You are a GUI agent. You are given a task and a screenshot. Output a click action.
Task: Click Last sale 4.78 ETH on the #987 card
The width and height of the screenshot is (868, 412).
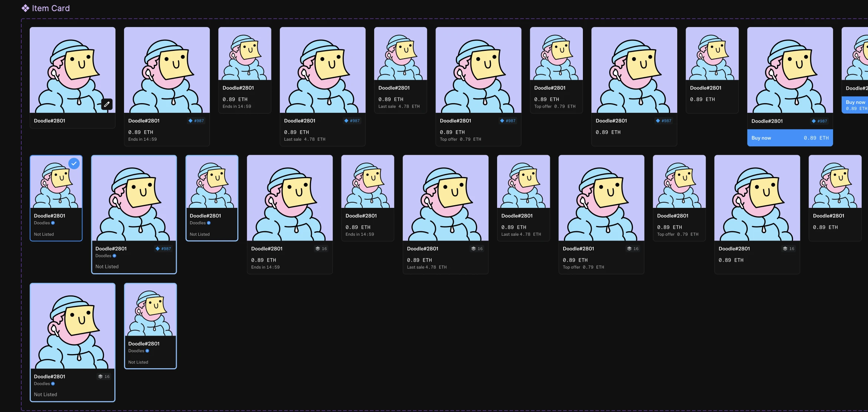coord(305,139)
